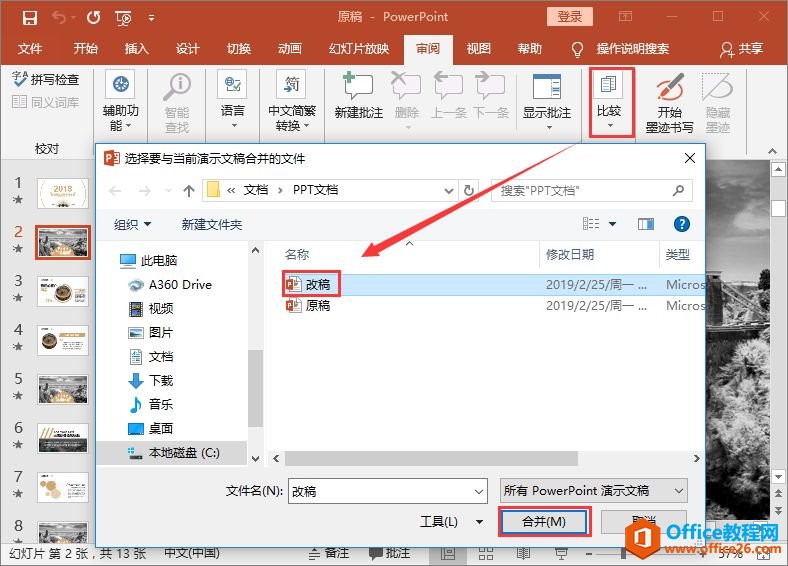Switch to the 插入 ribbon tab
The image size is (788, 566).
(x=137, y=49)
